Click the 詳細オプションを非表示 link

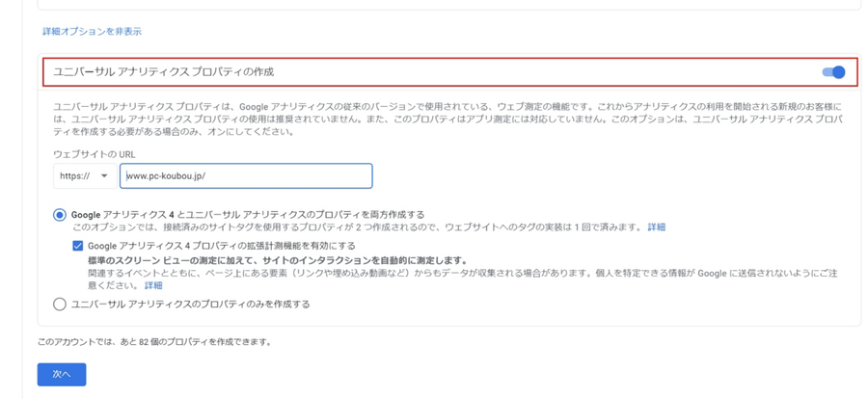tap(92, 32)
